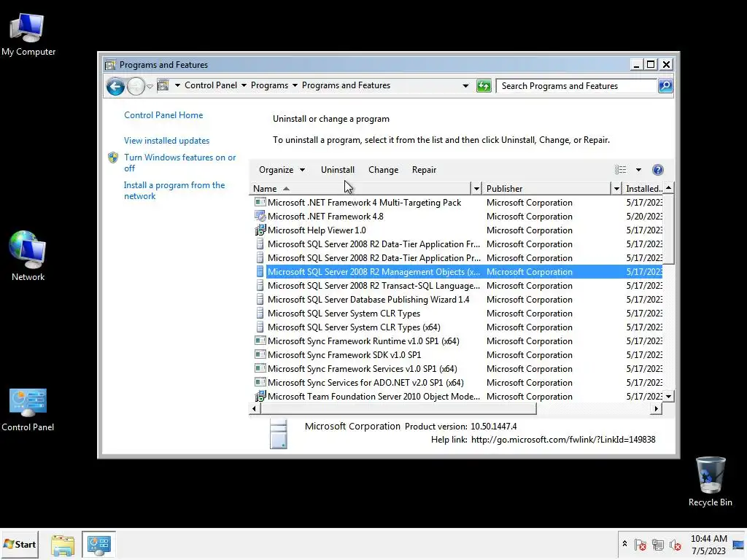
Task: Click icon of Microsoft Team Foundation Server 2010 row
Action: [260, 396]
